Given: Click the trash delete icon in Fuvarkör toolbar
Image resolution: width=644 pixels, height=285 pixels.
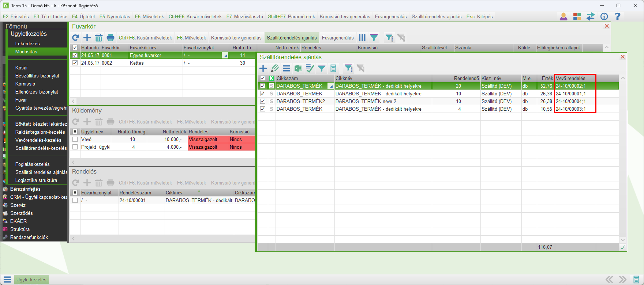Looking at the screenshot, I should (99, 38).
